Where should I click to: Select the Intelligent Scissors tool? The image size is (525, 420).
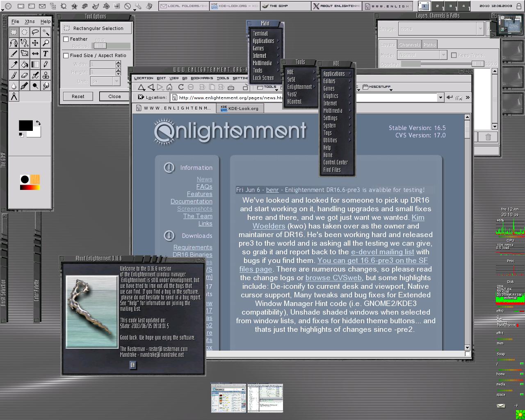[25, 43]
